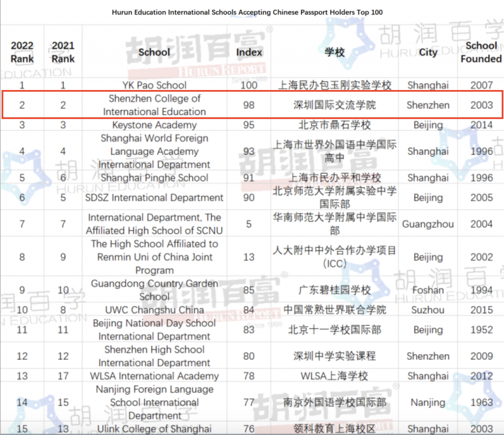Viewport: 504px width, 435px height.
Task: Click 'Guangdong Country Garden School' cell
Action: pyautogui.click(x=154, y=290)
